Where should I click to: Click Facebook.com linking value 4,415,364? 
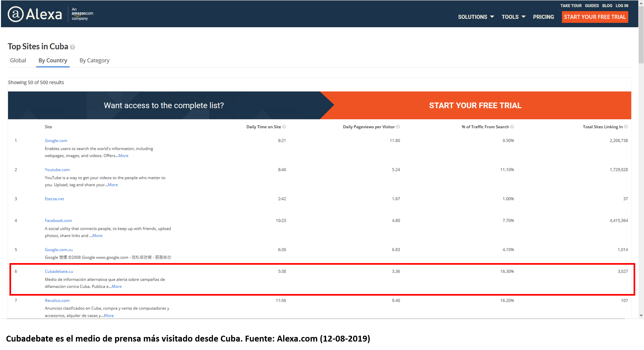(619, 220)
